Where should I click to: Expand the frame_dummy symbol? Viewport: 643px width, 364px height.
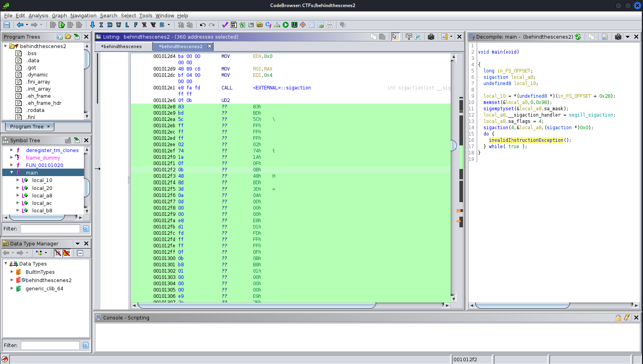click(x=11, y=158)
